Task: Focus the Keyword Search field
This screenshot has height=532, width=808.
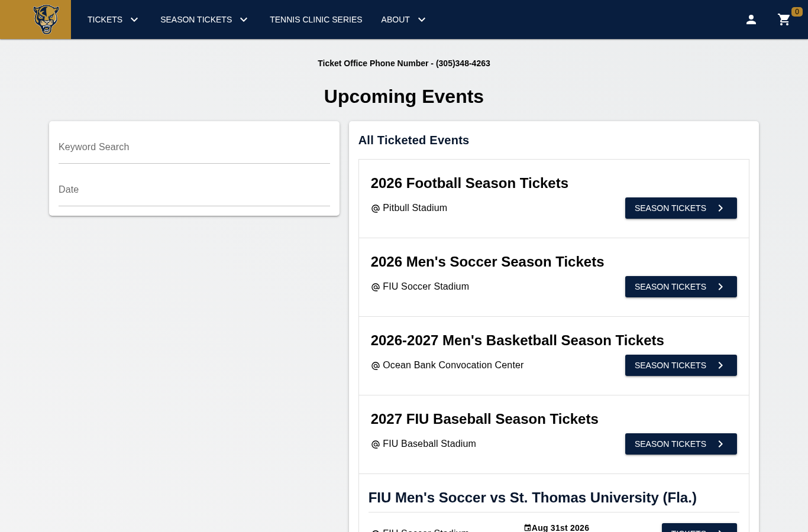Action: (x=194, y=147)
